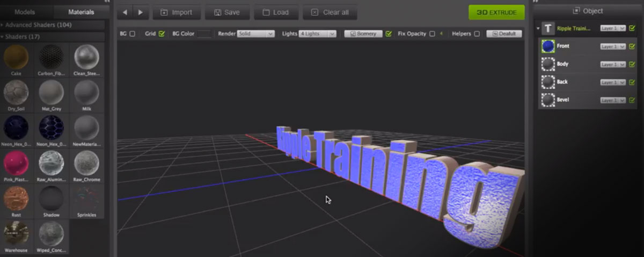Enable the BG checkbox
Viewport: 644px width, 257px height.
tap(133, 34)
